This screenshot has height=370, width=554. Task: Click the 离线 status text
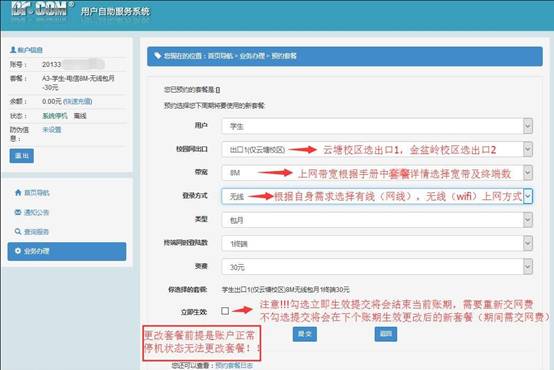pyautogui.click(x=80, y=116)
